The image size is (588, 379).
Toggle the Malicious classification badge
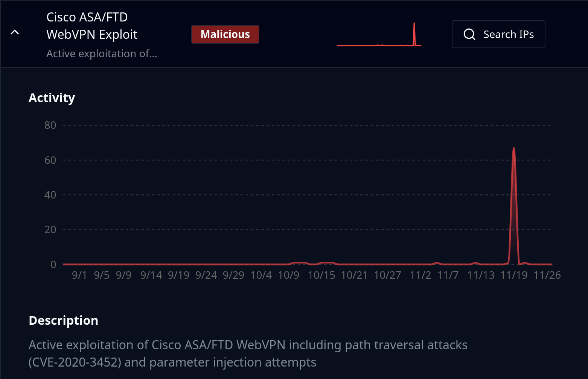(225, 34)
